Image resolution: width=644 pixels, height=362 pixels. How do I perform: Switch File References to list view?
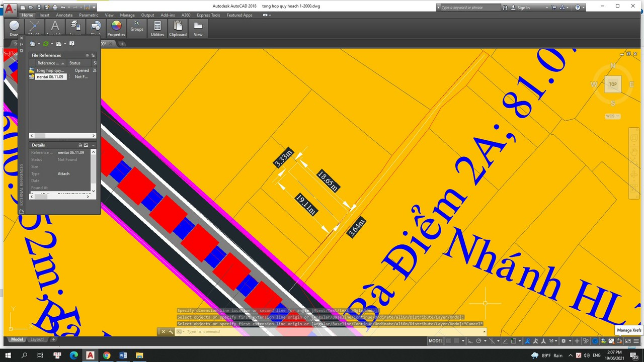[x=87, y=55]
